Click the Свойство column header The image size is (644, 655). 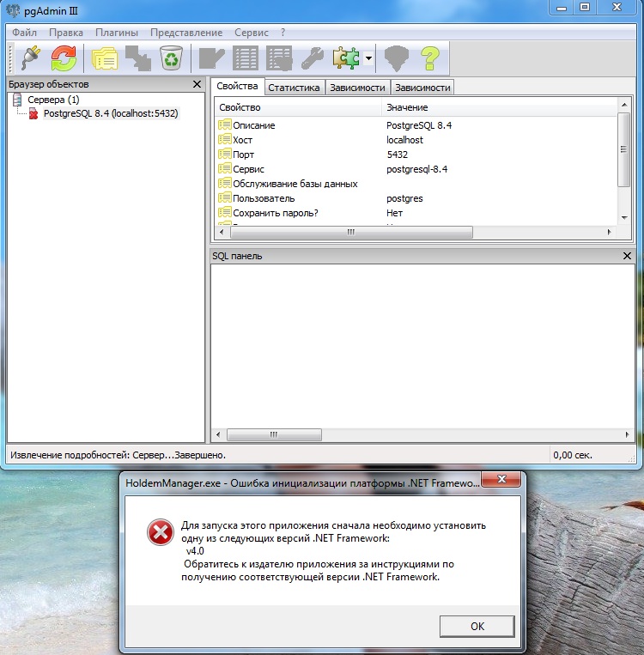tap(299, 107)
